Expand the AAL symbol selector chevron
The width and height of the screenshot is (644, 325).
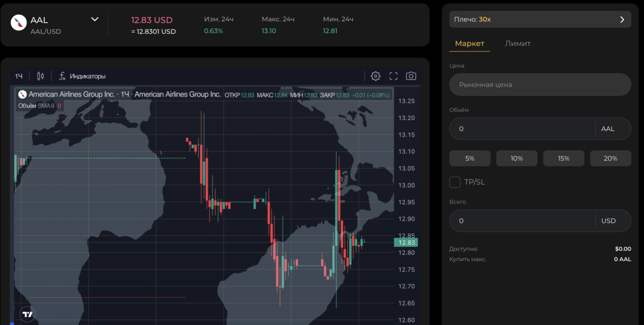[x=95, y=20]
